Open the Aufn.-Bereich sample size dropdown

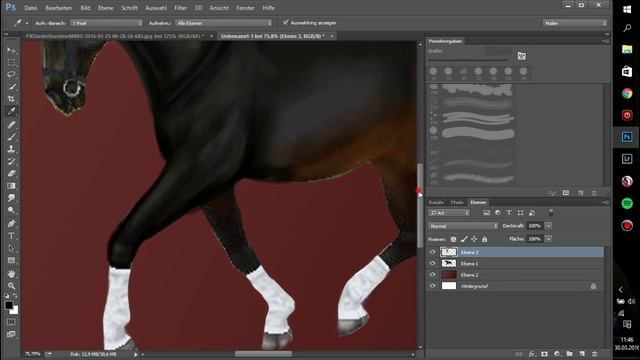107,23
